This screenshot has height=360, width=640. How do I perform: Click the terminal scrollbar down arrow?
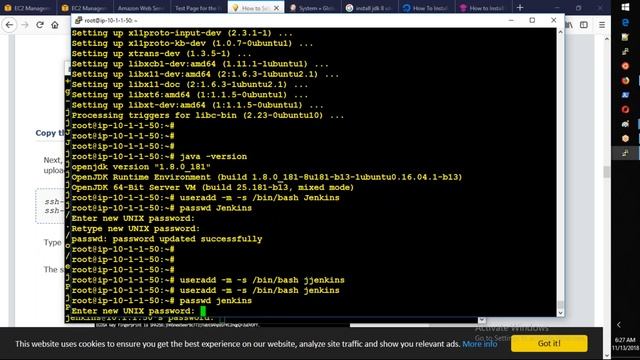(x=560, y=313)
